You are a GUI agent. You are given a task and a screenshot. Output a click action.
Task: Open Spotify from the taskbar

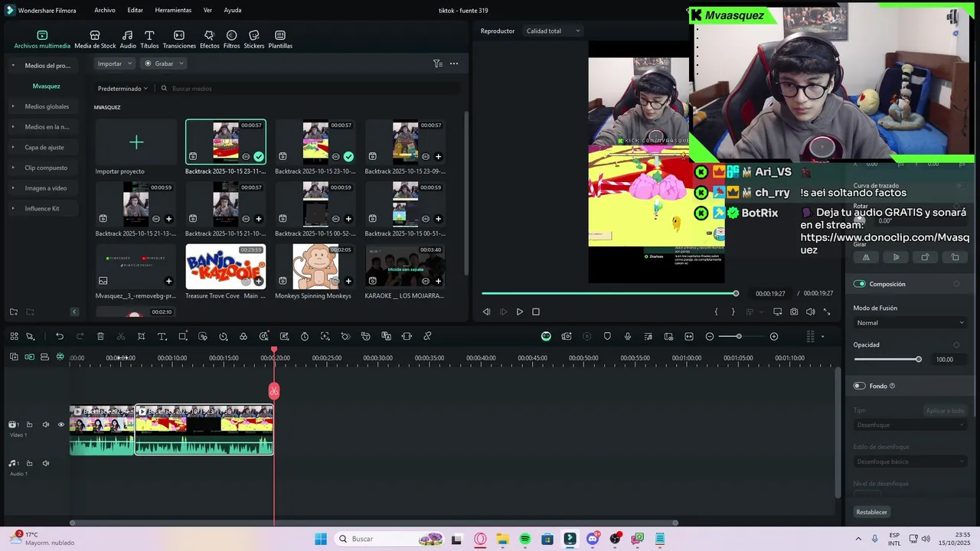[x=525, y=539]
